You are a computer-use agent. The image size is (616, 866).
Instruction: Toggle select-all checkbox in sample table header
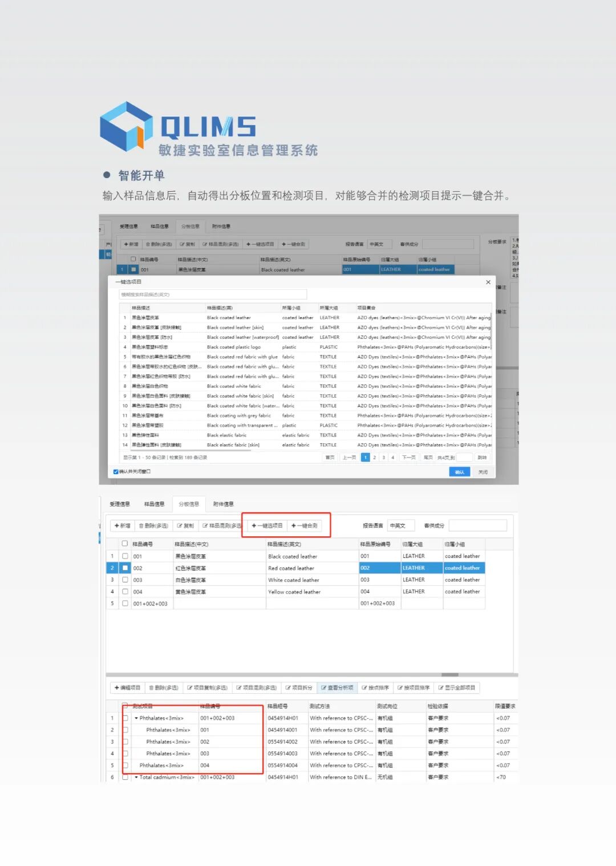pyautogui.click(x=125, y=544)
